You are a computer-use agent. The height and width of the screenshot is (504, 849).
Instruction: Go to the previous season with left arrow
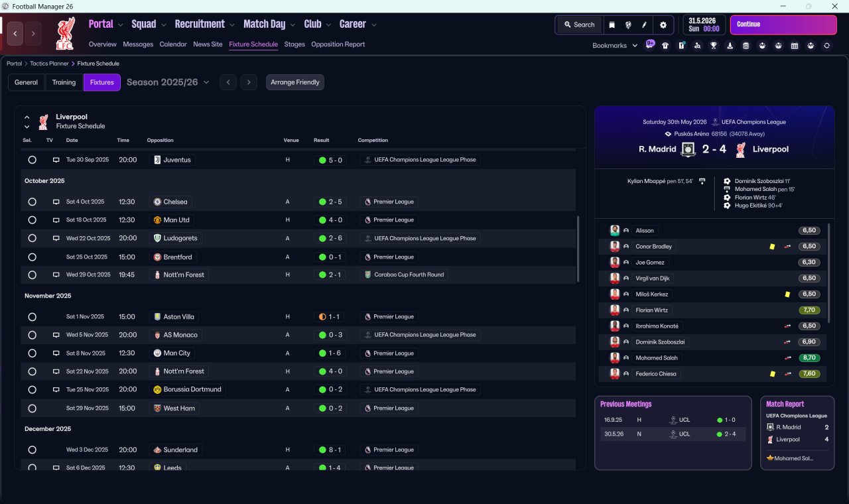(228, 82)
